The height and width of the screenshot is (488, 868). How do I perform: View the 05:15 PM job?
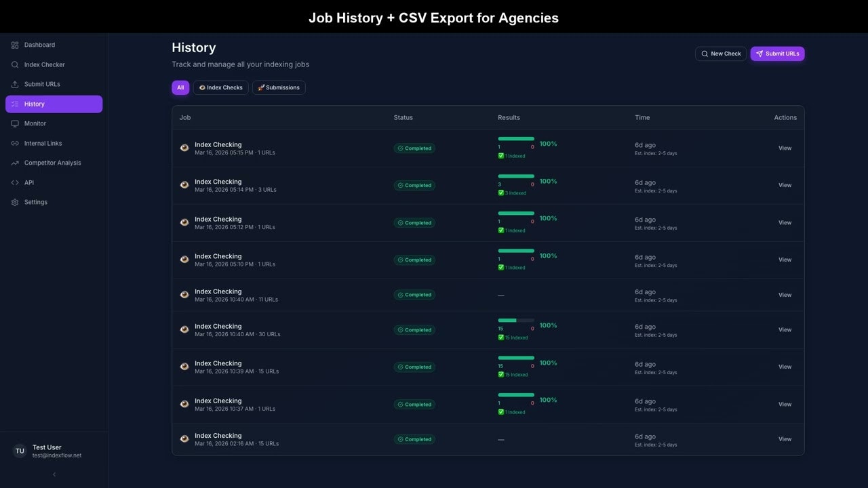click(x=785, y=148)
